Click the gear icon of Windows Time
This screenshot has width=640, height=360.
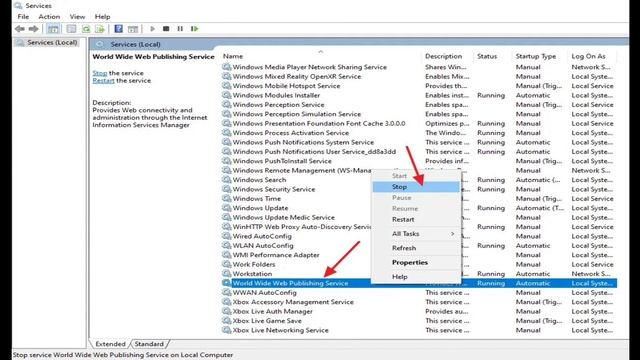[x=227, y=198]
